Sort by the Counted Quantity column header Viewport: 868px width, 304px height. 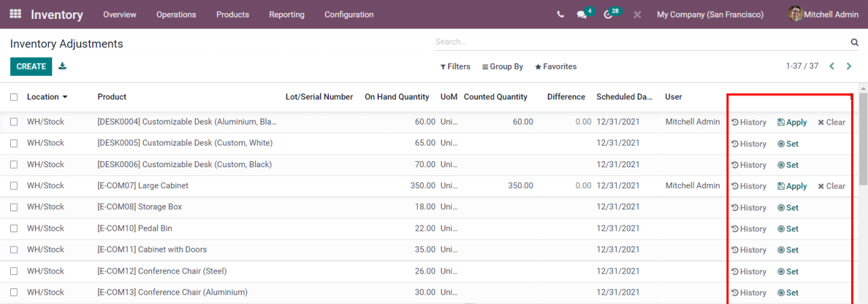click(x=496, y=97)
